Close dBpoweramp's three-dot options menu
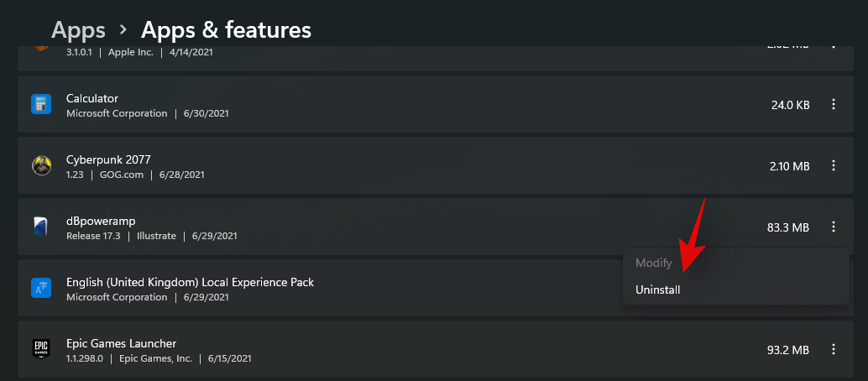The width and height of the screenshot is (868, 381). coord(834,227)
